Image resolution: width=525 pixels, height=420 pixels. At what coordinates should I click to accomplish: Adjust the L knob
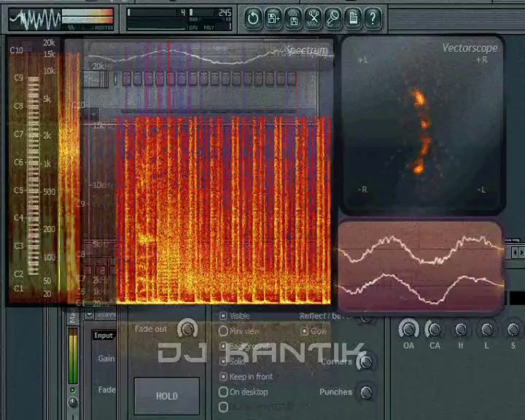[x=487, y=330]
